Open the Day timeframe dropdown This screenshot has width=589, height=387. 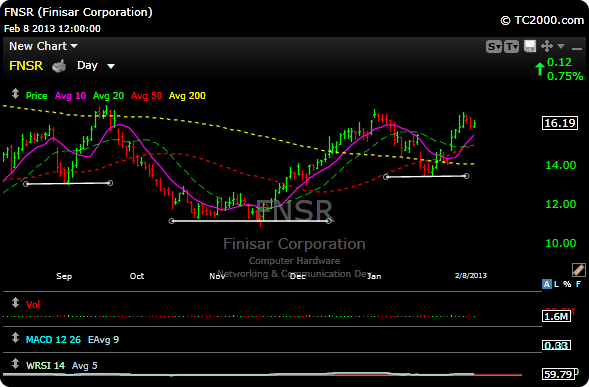point(95,66)
